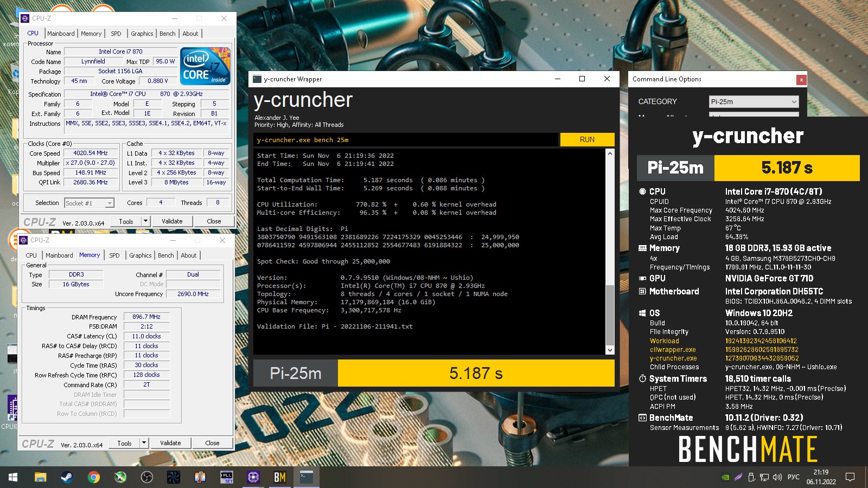The height and width of the screenshot is (488, 868).
Task: Open About tab in top CPU-Z
Action: tap(190, 34)
